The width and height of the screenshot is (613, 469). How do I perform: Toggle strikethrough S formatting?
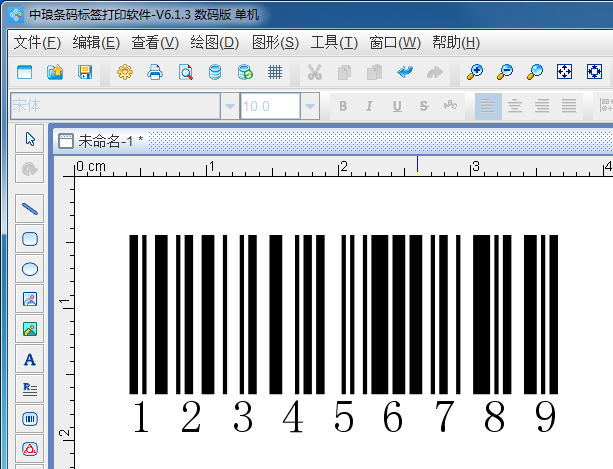424,106
